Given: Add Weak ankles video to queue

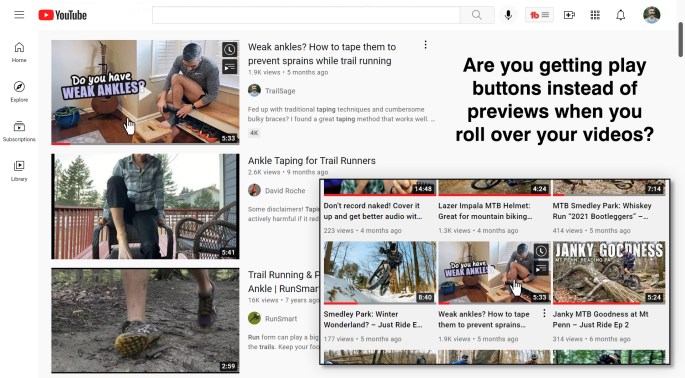Looking at the screenshot, I should click(229, 67).
